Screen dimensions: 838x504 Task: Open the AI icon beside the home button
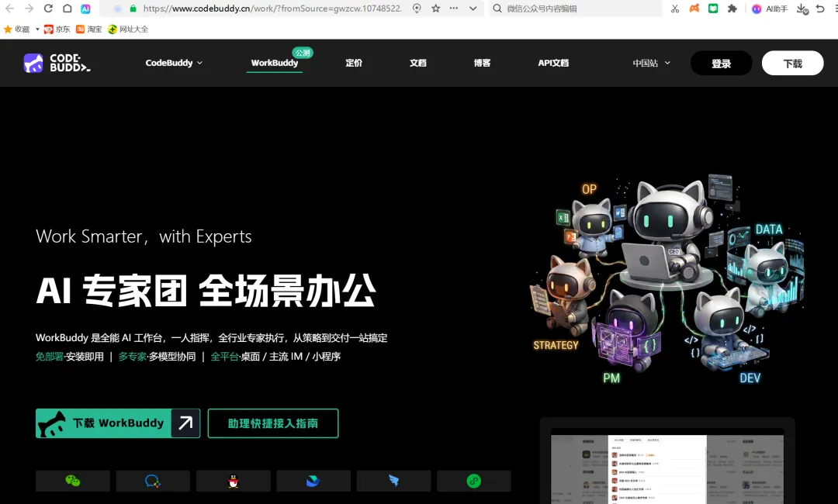85,9
